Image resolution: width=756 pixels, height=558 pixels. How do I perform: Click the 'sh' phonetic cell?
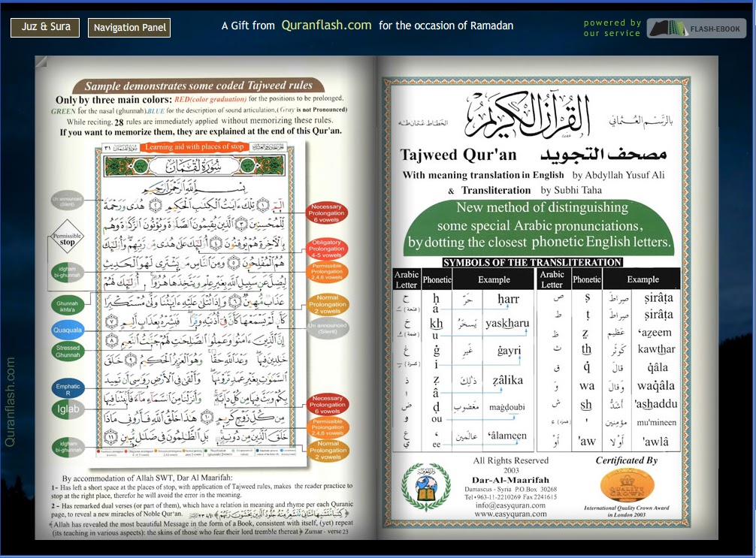coord(586,405)
